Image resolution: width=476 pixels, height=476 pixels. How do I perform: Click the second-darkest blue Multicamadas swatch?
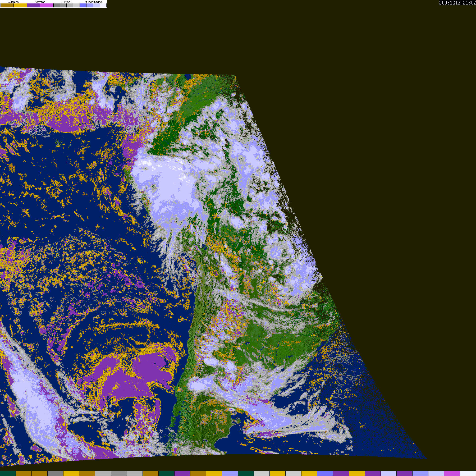90,5
